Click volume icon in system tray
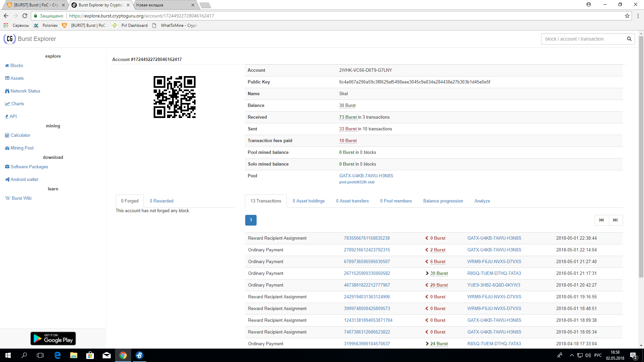The image size is (644, 362). click(588, 355)
